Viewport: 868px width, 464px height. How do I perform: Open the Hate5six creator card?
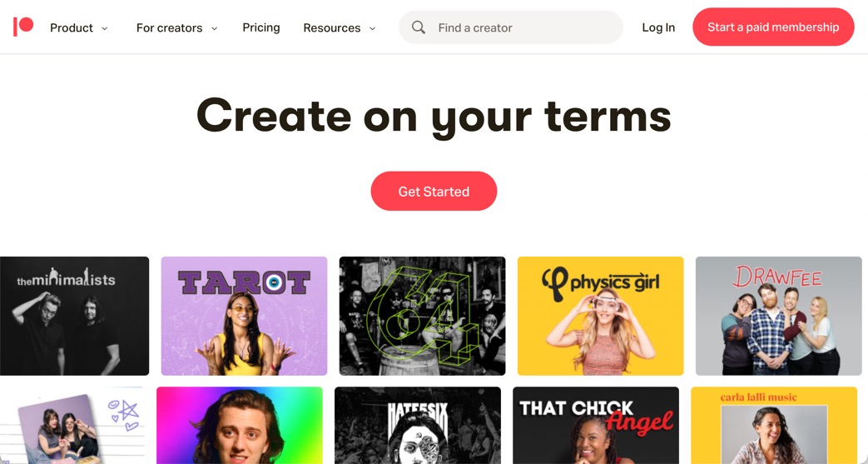(x=418, y=425)
